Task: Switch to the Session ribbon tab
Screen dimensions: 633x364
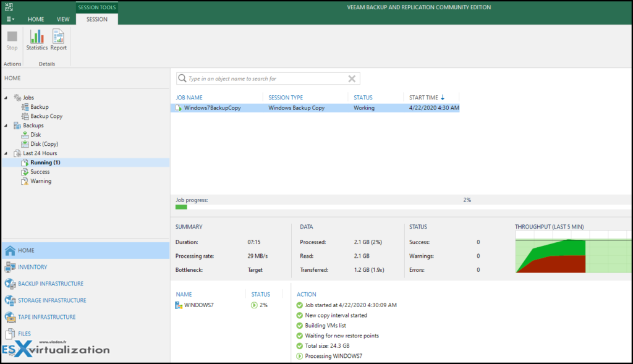Action: [96, 19]
